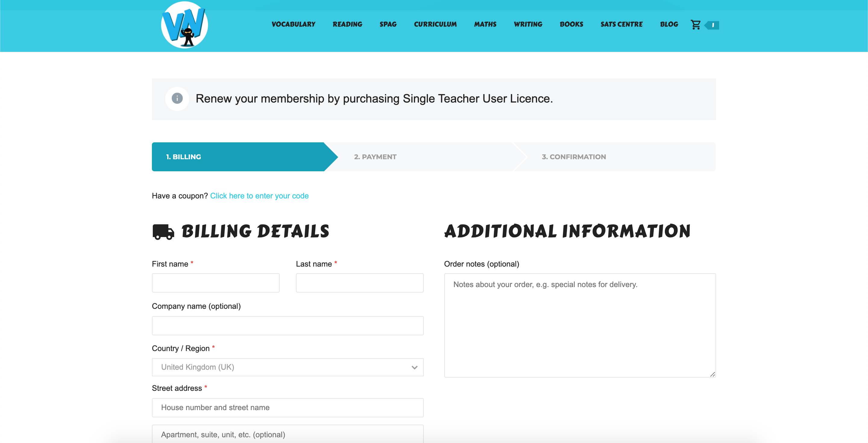
Task: Focus the Last name field
Action: tap(360, 283)
